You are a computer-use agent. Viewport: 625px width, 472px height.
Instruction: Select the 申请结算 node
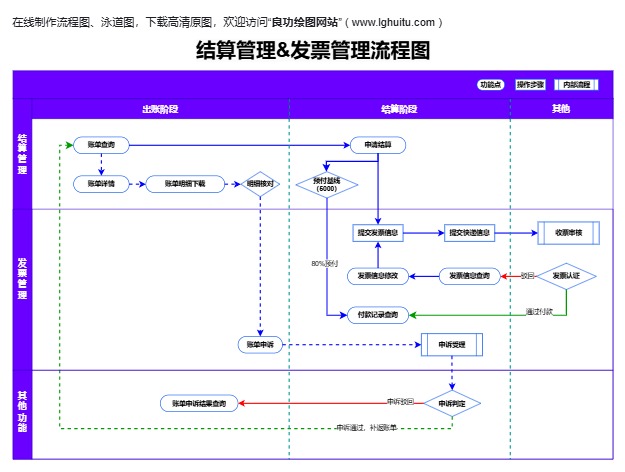(x=378, y=145)
